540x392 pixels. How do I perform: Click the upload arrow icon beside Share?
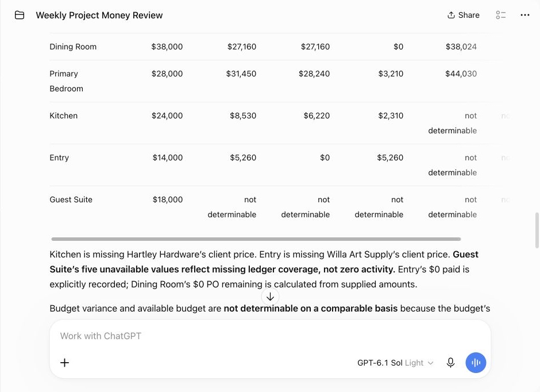[x=451, y=15]
